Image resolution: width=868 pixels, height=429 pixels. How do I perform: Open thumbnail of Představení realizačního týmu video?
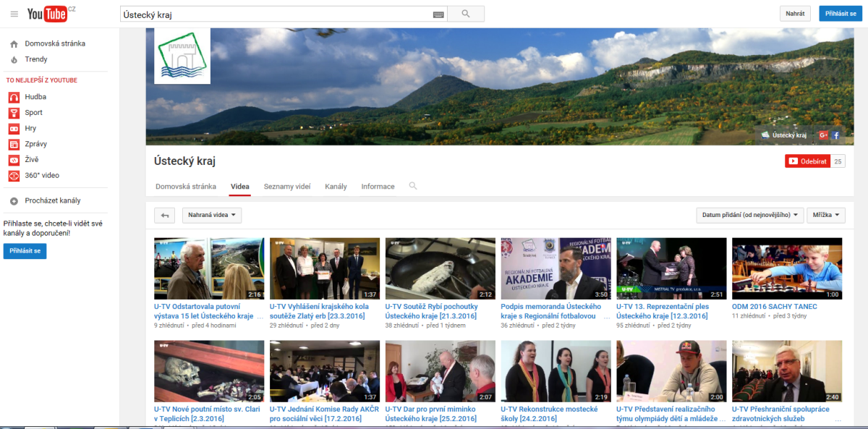671,371
